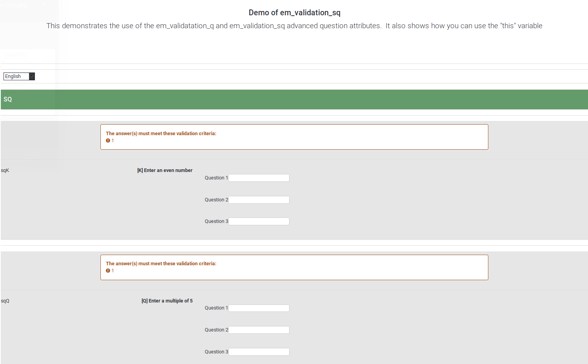Click the Demo of em_validation_sq title
This screenshot has height=364, width=588.
pos(294,13)
